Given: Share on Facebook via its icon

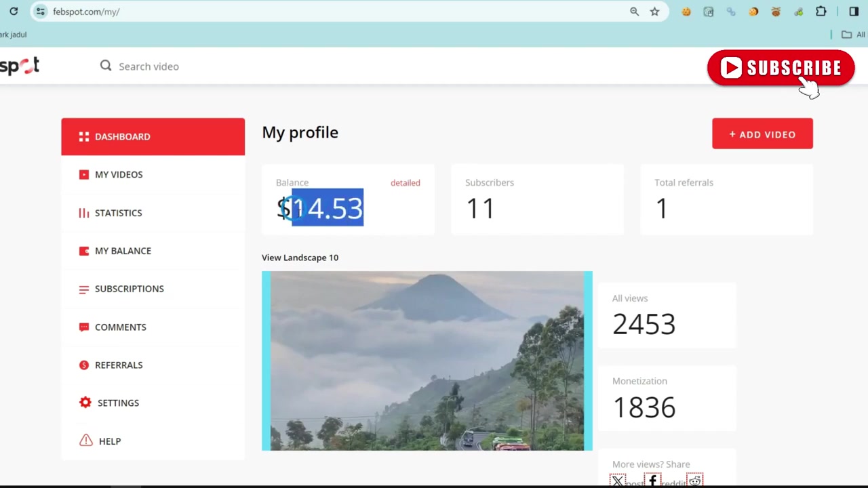Looking at the screenshot, I should [x=652, y=481].
